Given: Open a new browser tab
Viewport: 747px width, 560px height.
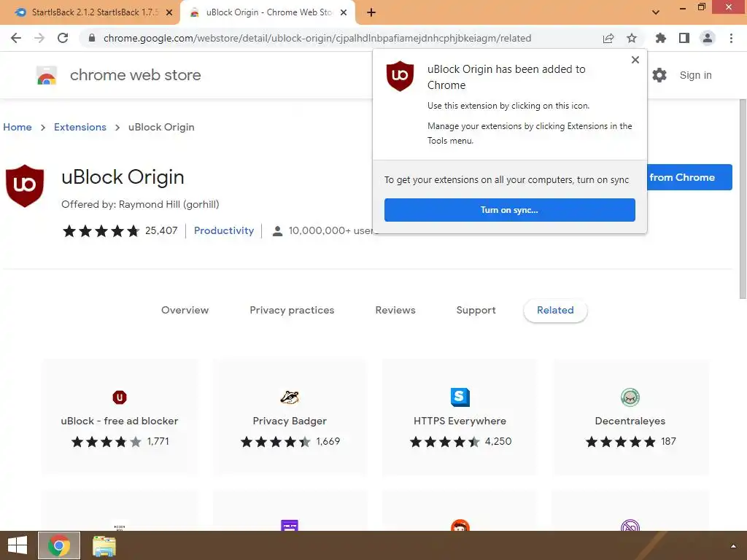Looking at the screenshot, I should 371,12.
